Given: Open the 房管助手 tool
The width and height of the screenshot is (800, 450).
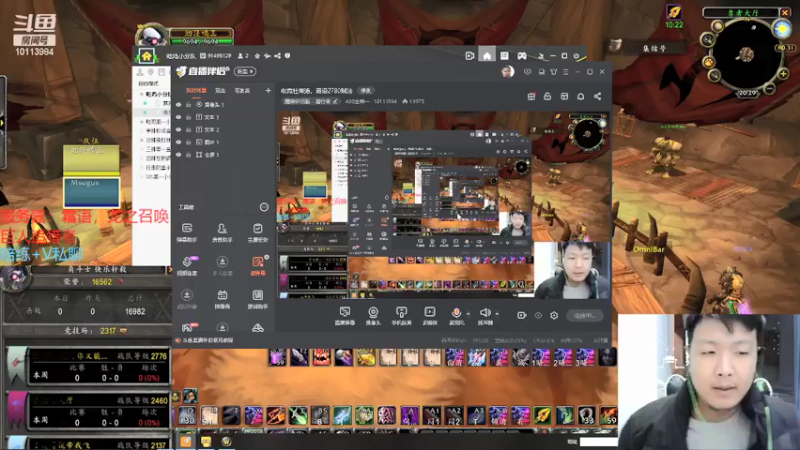Looking at the screenshot, I should click(x=222, y=232).
